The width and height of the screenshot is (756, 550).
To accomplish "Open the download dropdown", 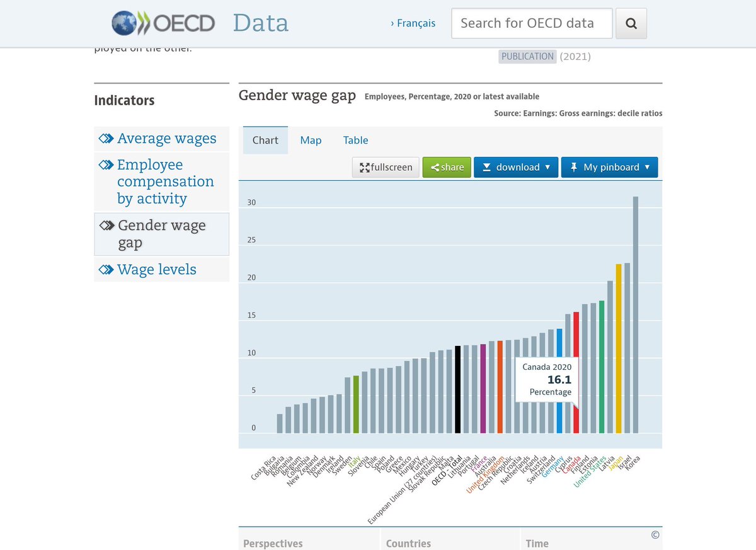I will coord(516,167).
